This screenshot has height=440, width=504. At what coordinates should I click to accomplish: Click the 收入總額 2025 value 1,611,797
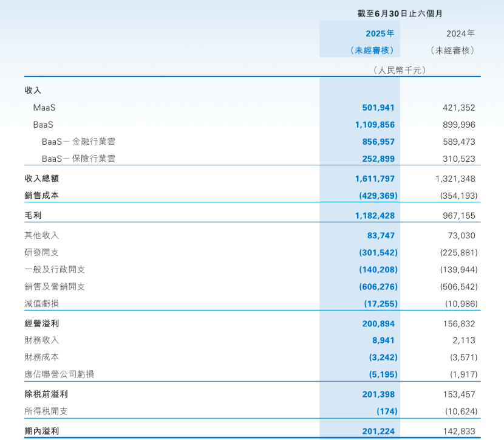375,179
